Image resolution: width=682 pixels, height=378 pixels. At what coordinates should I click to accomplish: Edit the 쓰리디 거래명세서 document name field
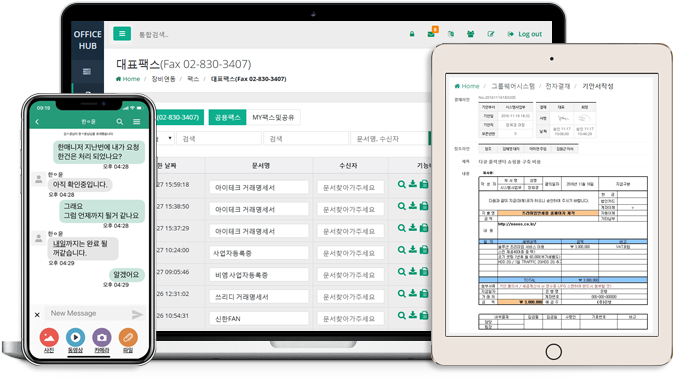(x=259, y=297)
